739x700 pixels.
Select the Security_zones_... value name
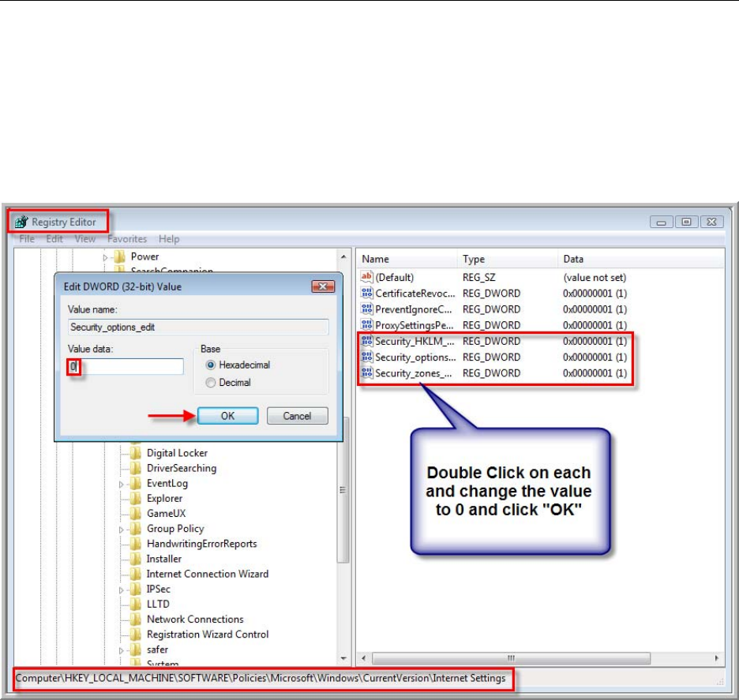(x=414, y=373)
